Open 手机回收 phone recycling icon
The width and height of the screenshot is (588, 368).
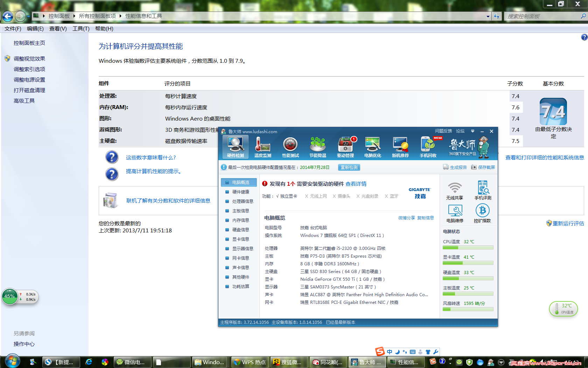tap(428, 147)
